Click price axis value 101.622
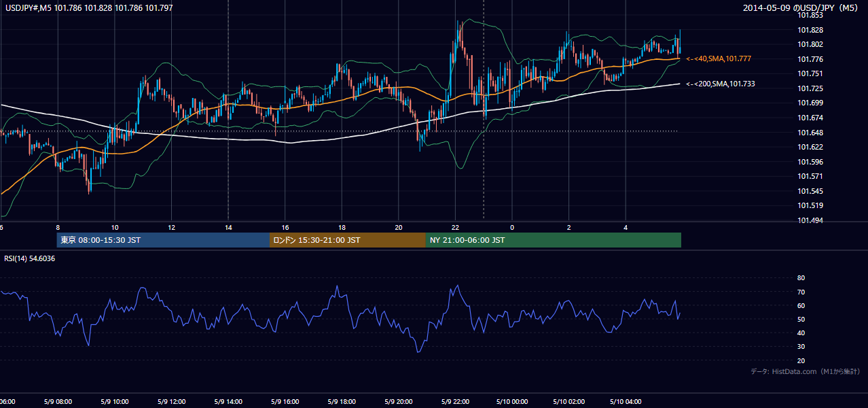 [810, 148]
